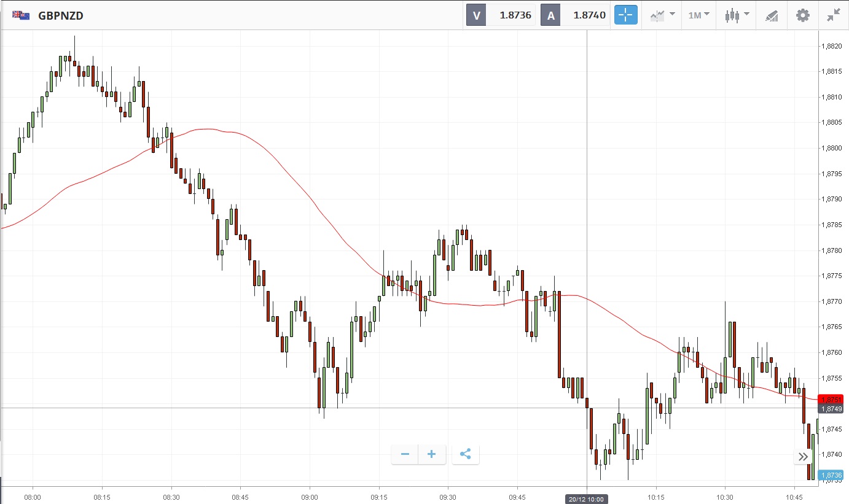The image size is (849, 504).
Task: Click the 20/12 10:00 time marker
Action: (587, 498)
